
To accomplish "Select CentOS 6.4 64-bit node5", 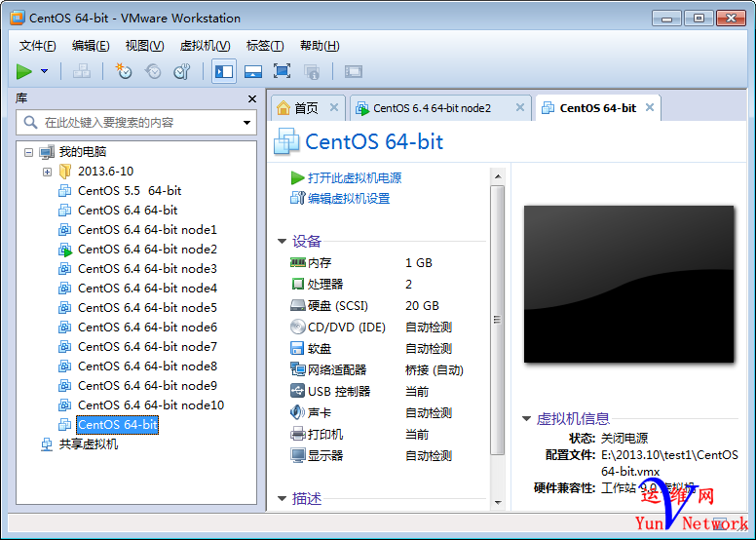I will coord(147,308).
